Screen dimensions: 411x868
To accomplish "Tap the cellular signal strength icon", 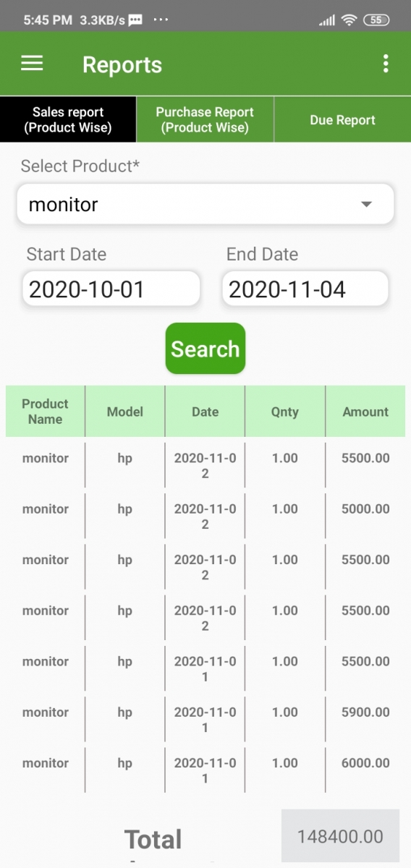I will (327, 20).
